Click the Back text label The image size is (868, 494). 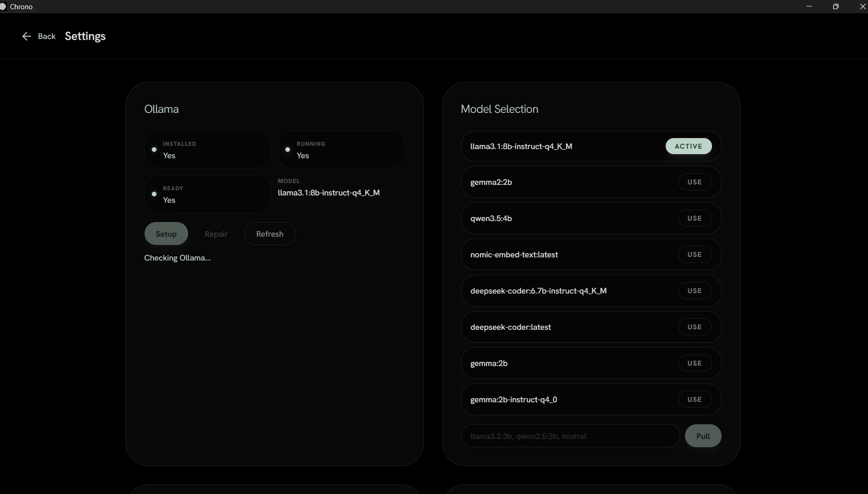(x=46, y=36)
